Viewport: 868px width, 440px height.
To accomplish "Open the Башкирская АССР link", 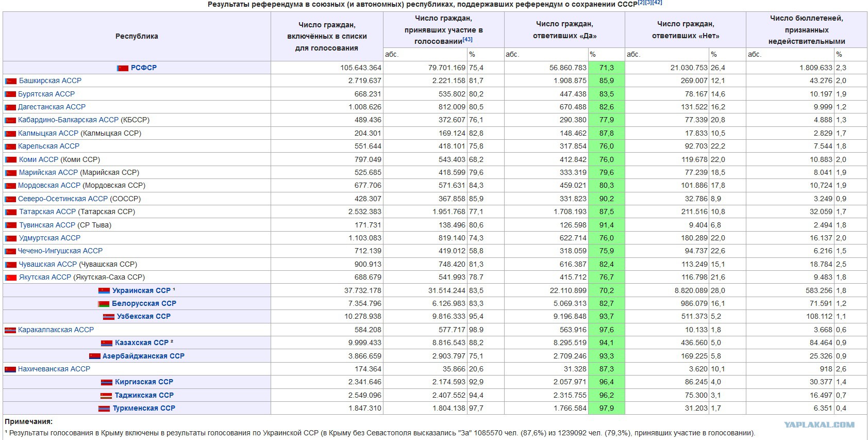I will tap(51, 80).
